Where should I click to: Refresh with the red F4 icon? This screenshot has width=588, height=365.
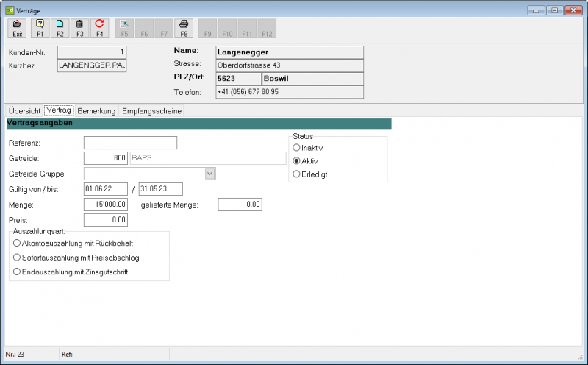(99, 28)
